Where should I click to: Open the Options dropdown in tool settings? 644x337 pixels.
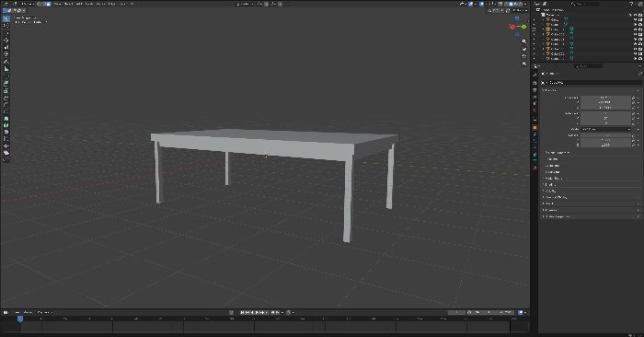click(x=521, y=10)
